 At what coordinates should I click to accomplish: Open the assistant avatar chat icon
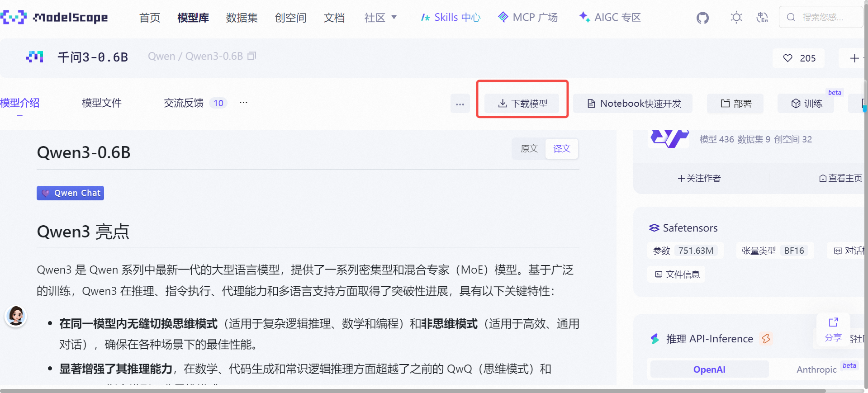pyautogui.click(x=16, y=316)
